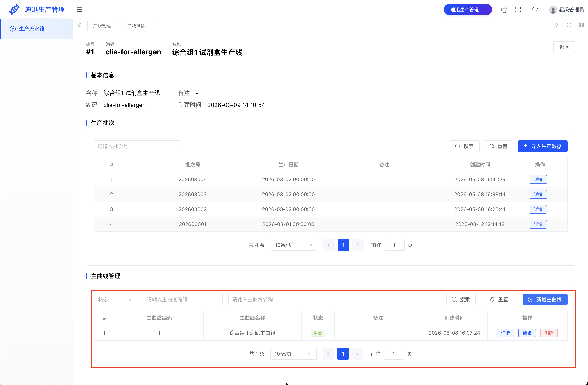Viewport: 588px width, 385px height.
Task: Open master curve 10条/页 page size dropdown
Action: 293,354
